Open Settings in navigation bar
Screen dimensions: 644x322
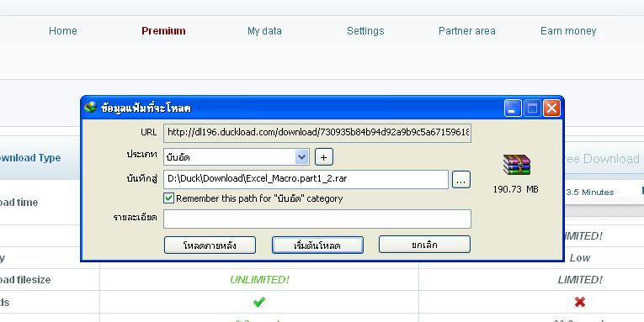point(365,31)
